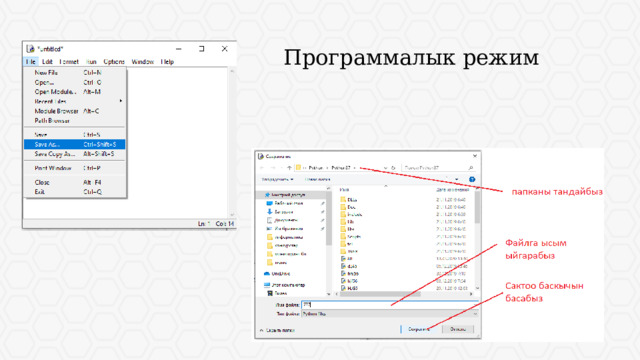Choose Print Window from the File menu
Image resolution: width=640 pixels, height=360 pixels.
coord(75,168)
